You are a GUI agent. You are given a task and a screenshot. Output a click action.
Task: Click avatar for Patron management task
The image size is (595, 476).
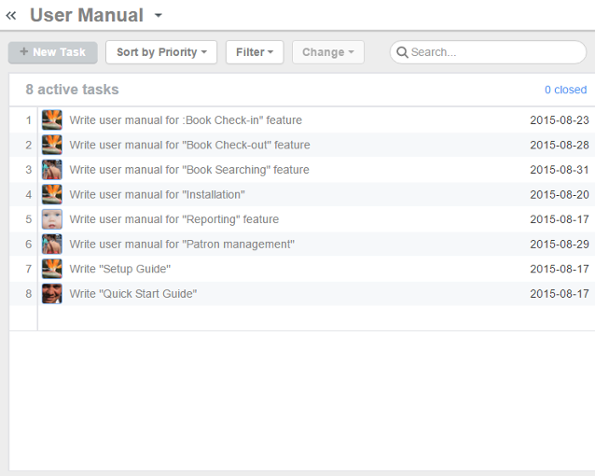pos(52,244)
